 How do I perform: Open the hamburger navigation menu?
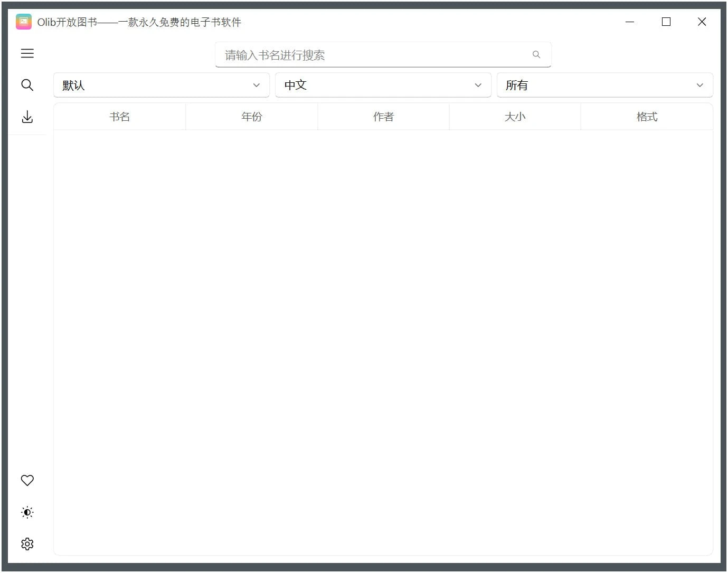click(x=27, y=53)
